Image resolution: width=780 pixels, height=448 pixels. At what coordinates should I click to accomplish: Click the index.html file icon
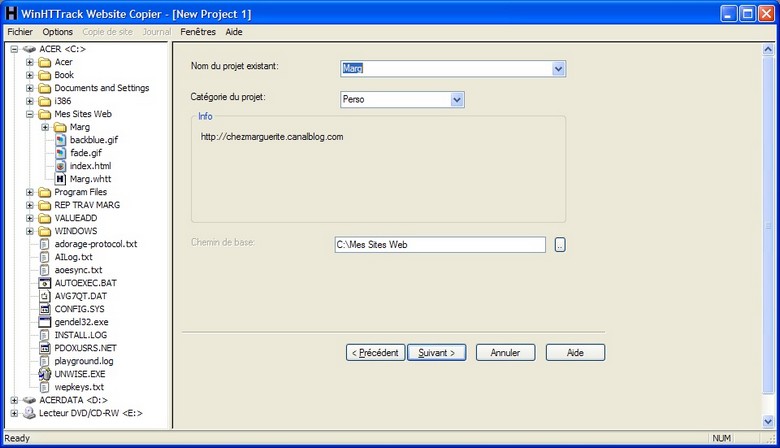point(60,166)
